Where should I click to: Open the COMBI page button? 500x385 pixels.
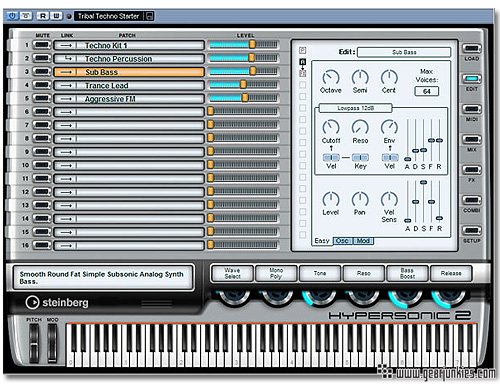(x=472, y=200)
